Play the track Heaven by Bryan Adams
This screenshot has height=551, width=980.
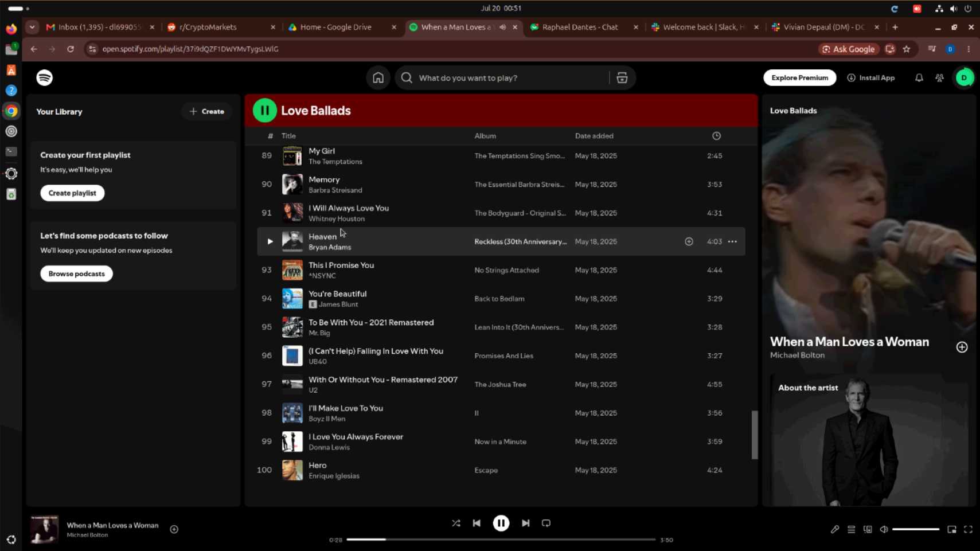pos(270,241)
